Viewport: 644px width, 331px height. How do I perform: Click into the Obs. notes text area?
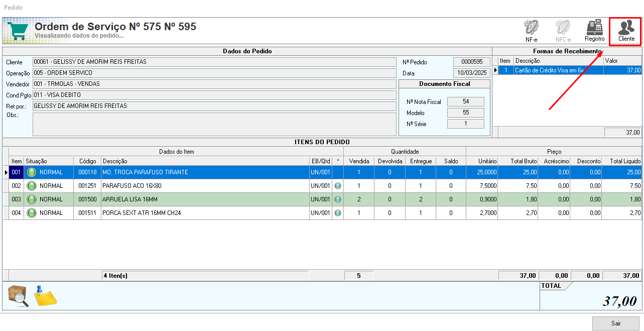pos(214,124)
